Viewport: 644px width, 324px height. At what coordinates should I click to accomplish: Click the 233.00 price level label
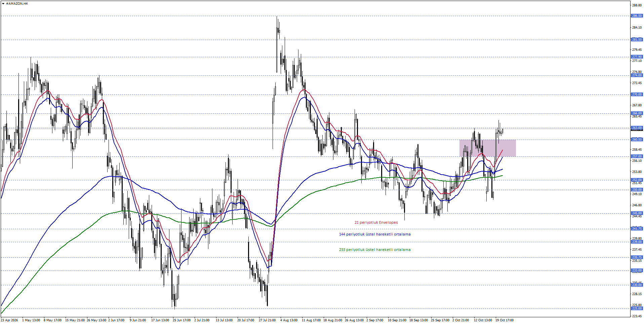click(637, 271)
